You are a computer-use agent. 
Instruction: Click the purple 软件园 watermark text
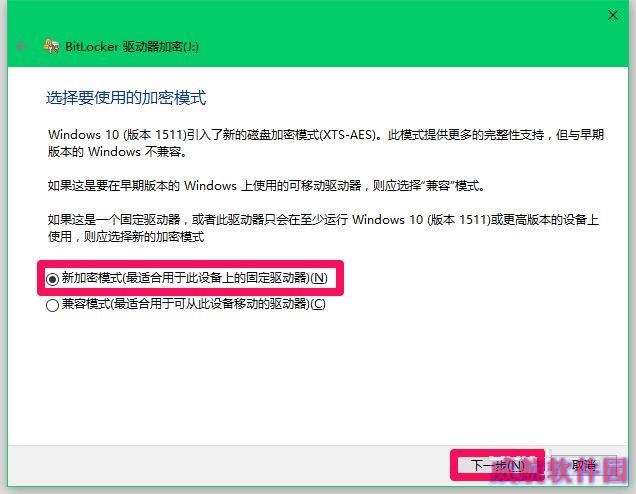(587, 470)
